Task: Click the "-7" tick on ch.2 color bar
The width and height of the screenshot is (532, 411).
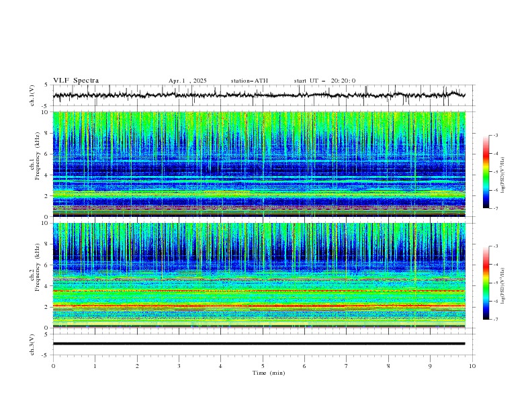Action: 495,320
